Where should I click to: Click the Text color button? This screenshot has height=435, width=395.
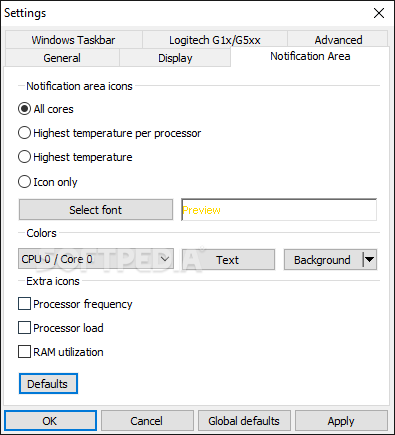[x=228, y=259]
